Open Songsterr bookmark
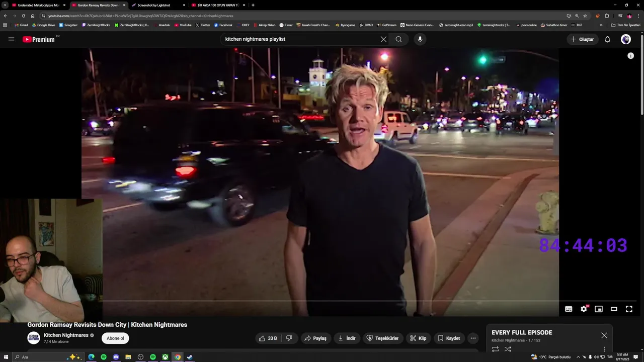 click(68, 25)
